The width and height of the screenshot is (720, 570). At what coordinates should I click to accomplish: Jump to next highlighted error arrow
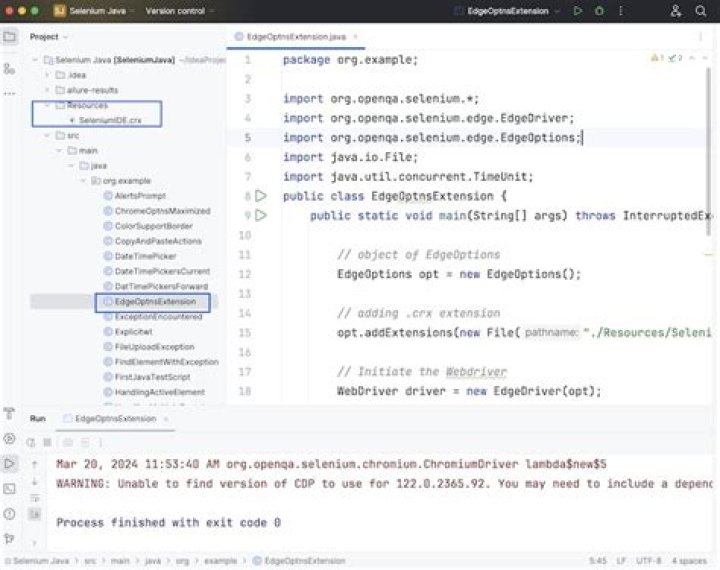click(x=705, y=58)
